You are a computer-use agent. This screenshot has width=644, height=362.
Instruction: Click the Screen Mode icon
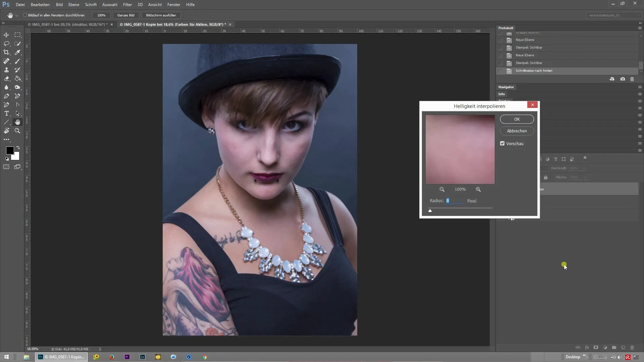17,167
